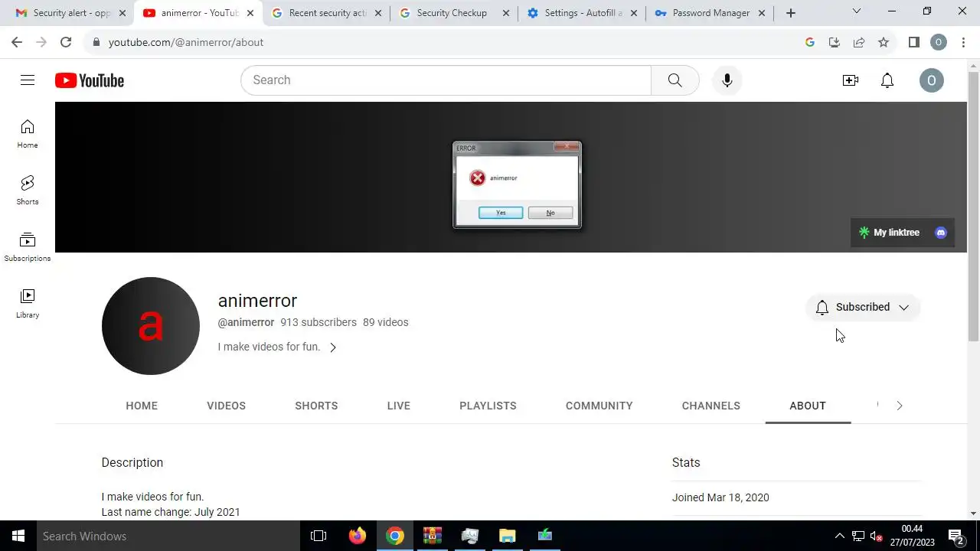The width and height of the screenshot is (980, 551).
Task: Open the PLAYLISTS channel tab
Action: 488,406
